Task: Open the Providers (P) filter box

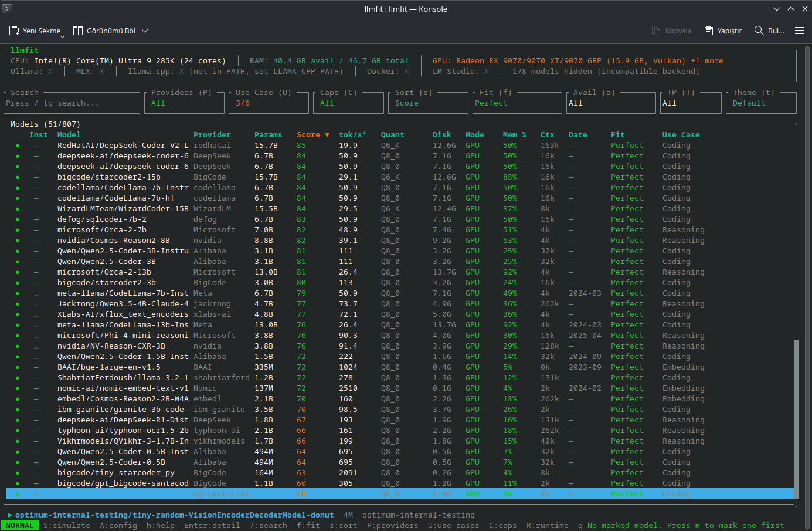Action: click(x=185, y=103)
